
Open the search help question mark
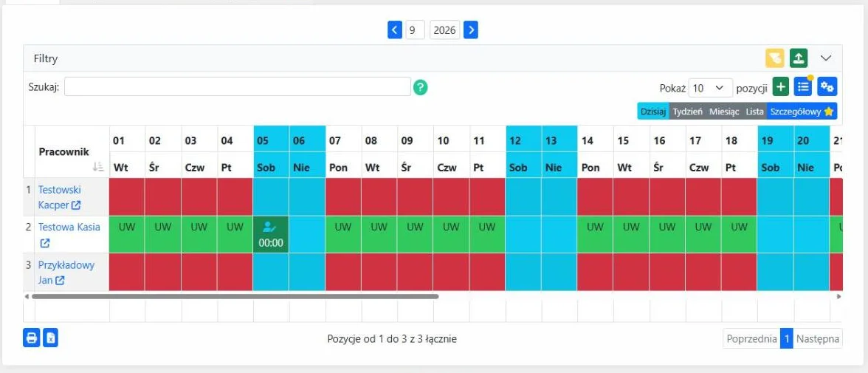click(x=421, y=87)
